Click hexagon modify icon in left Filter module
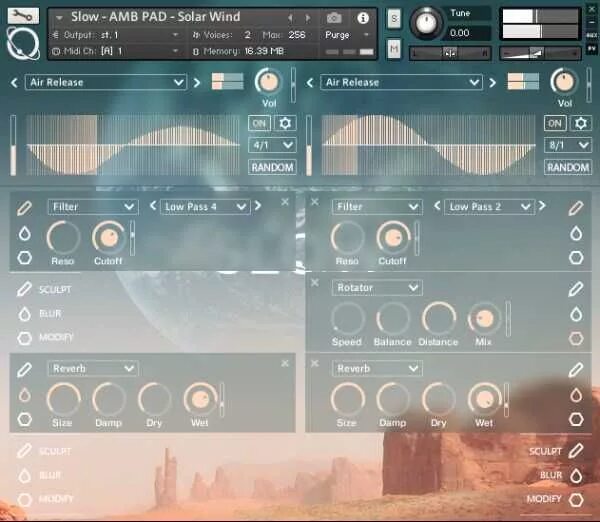 pyautogui.click(x=24, y=258)
